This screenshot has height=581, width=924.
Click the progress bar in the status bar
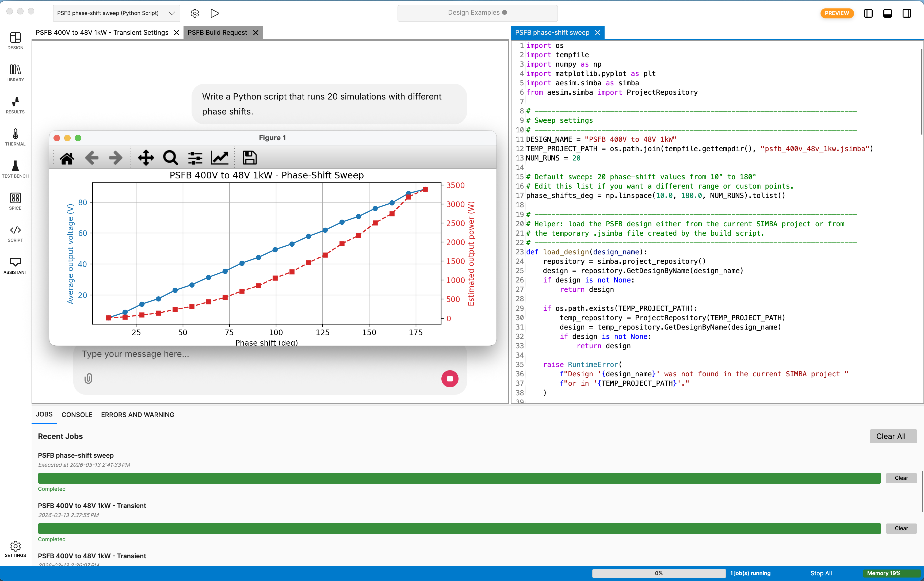[x=658, y=573]
